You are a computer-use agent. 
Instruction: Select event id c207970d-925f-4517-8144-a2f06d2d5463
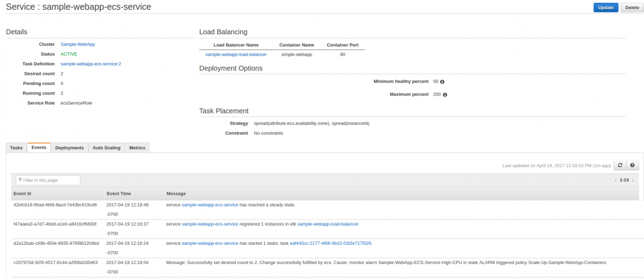pyautogui.click(x=56, y=262)
